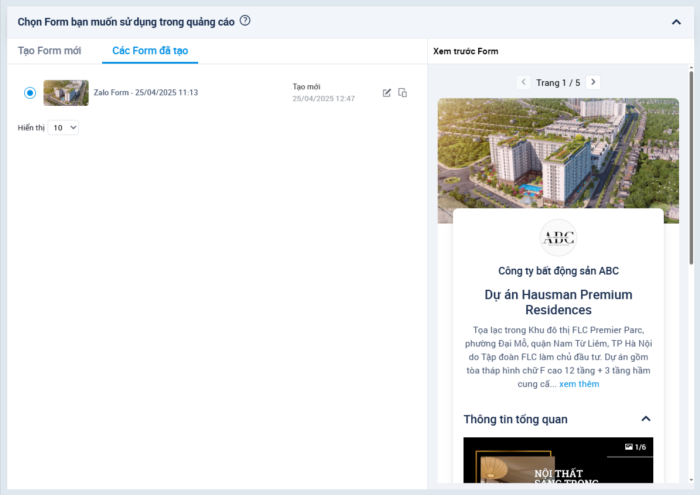
Task: Click the 1/6 image gallery counter
Action: (x=635, y=447)
